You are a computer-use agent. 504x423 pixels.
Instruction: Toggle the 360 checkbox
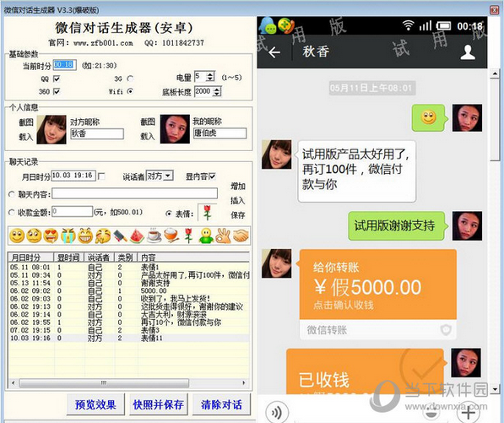click(x=57, y=91)
